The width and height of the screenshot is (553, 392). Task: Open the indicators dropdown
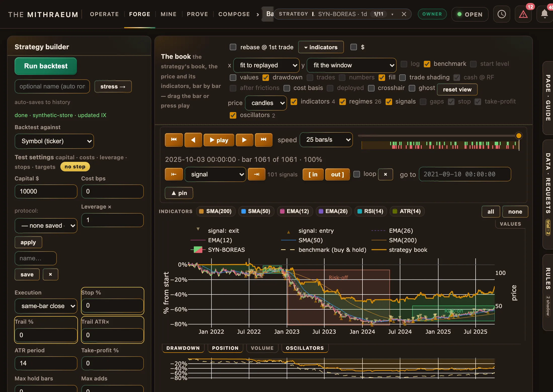[x=321, y=47]
